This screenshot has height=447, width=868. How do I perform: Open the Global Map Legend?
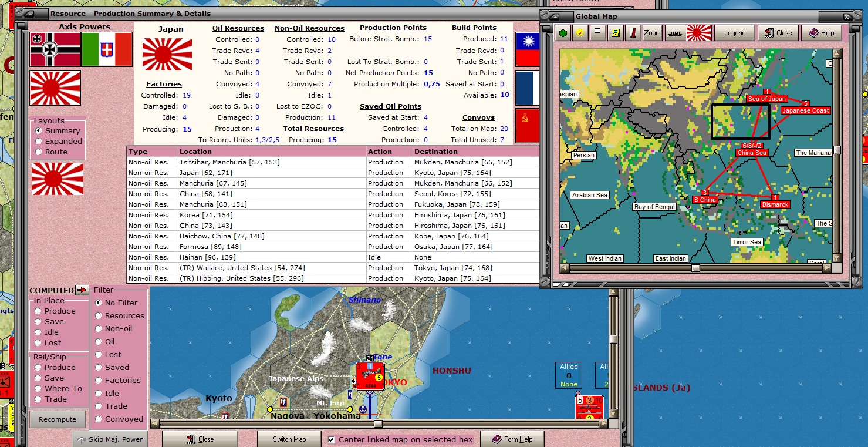tap(734, 33)
